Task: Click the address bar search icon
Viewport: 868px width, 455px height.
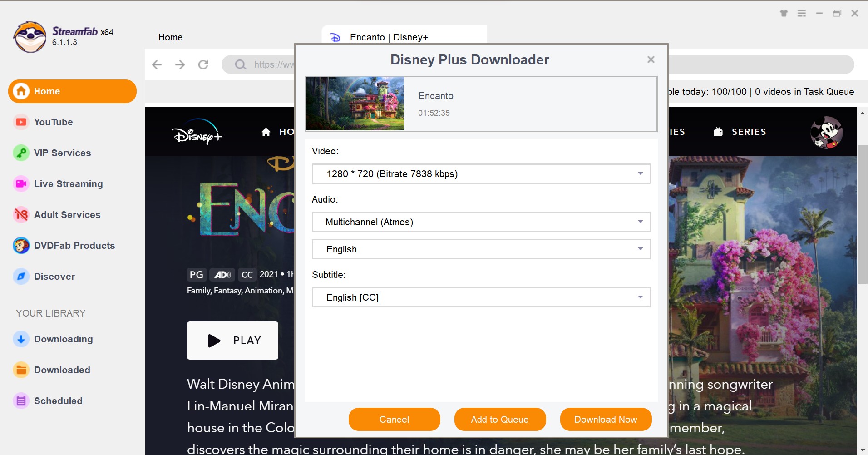Action: coord(241,64)
